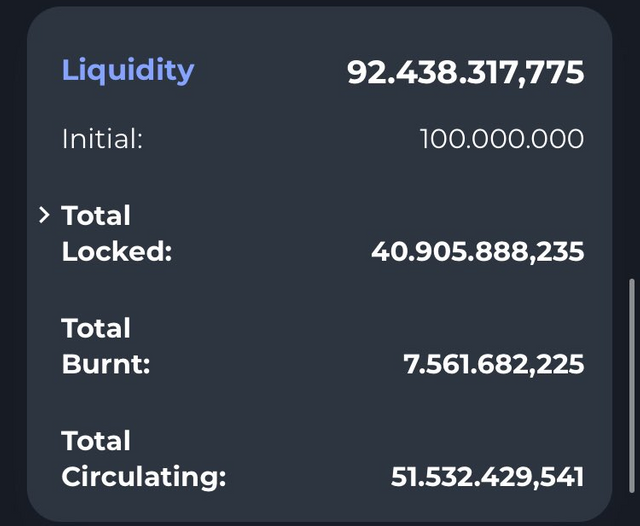Click the Liquidity heading link
The image size is (640, 526).
click(x=128, y=70)
